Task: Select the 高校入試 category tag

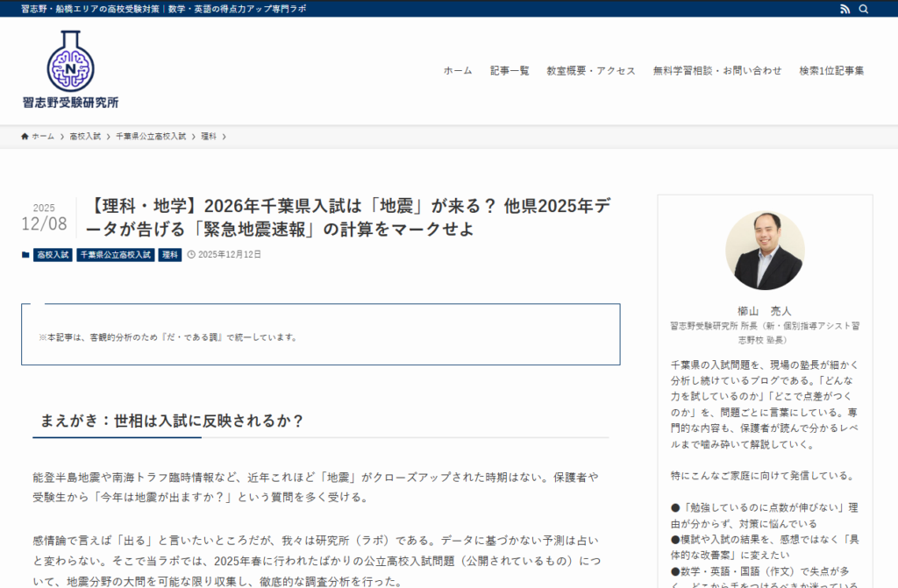Action: [x=53, y=255]
